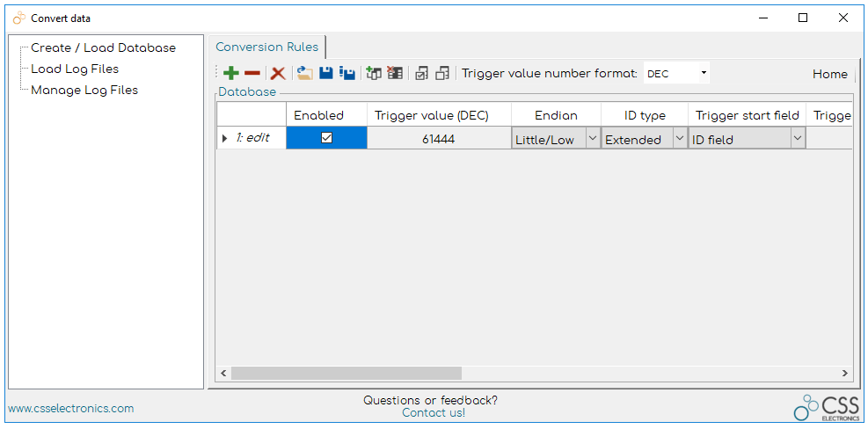
Task: Click the double-floppy save-as icon
Action: pos(347,73)
